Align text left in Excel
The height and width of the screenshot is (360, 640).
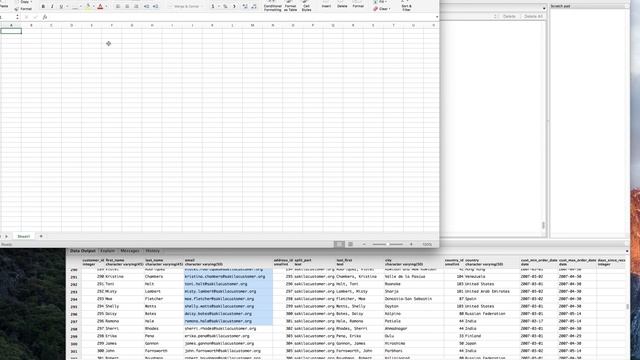tap(118, 7)
